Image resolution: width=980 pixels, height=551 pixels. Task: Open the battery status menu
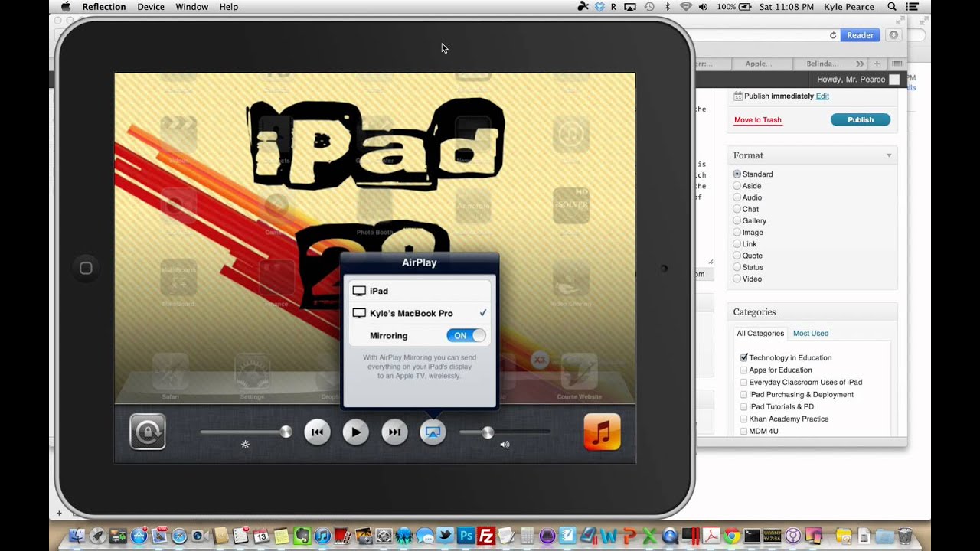pos(734,7)
